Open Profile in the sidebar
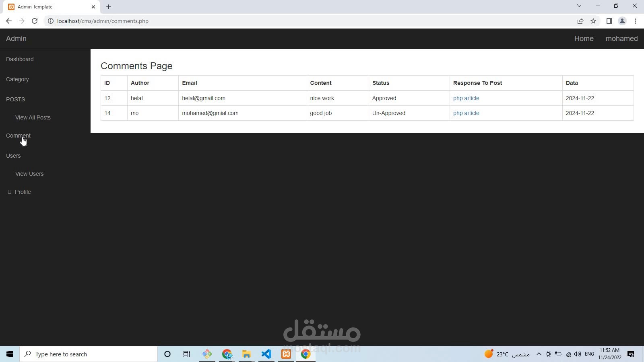The width and height of the screenshot is (644, 362). [x=23, y=192]
